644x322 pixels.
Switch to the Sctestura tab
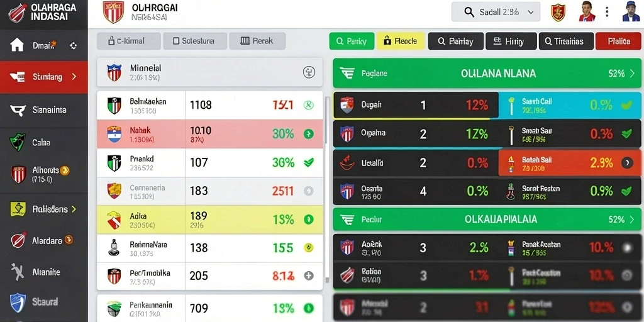(195, 41)
